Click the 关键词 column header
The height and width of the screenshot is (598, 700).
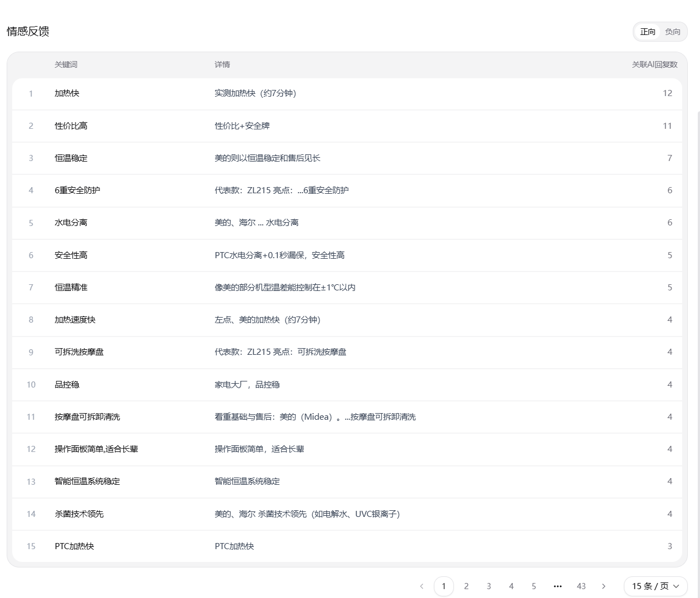coord(66,64)
